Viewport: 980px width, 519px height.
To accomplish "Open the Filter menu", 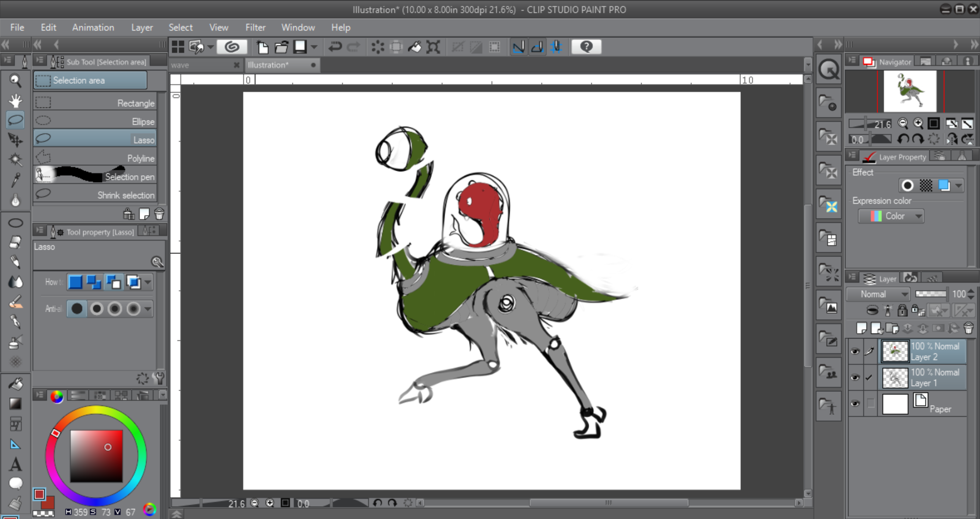I will (x=255, y=28).
